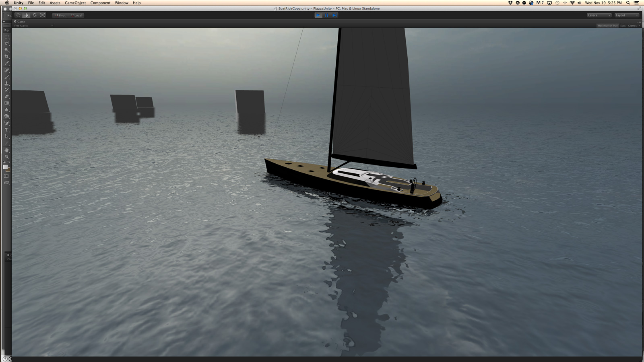This screenshot has height=362, width=644.
Task: Open Spotlight search
Action: (628, 3)
